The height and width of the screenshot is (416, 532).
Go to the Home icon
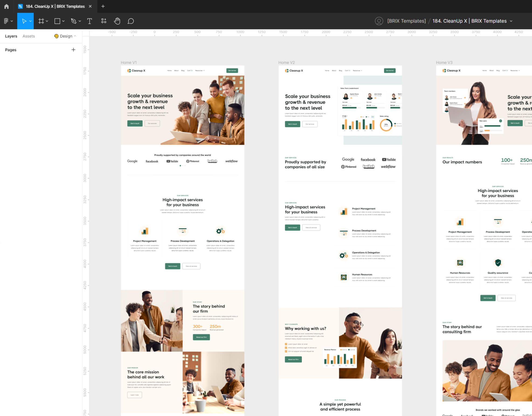tap(6, 6)
